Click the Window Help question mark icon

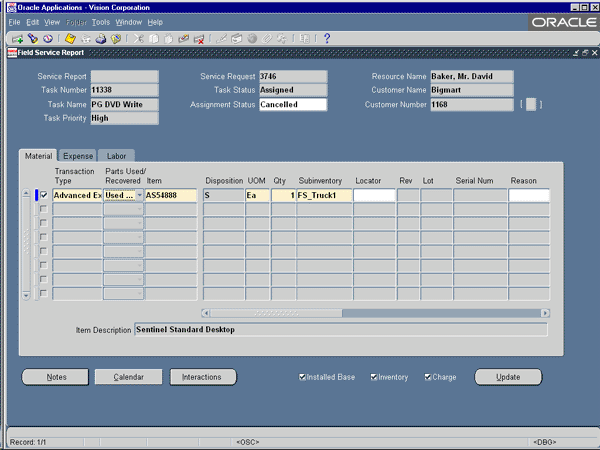pos(327,38)
